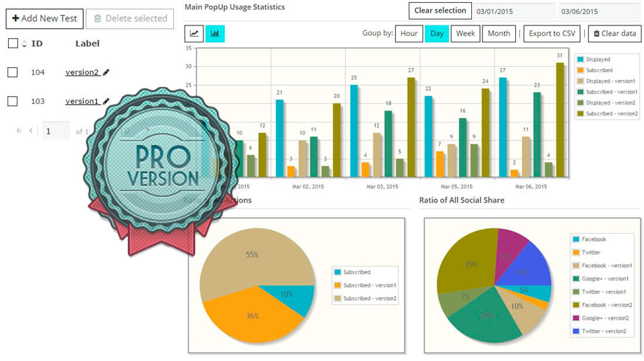Check the box for test ID 104

[12, 72]
